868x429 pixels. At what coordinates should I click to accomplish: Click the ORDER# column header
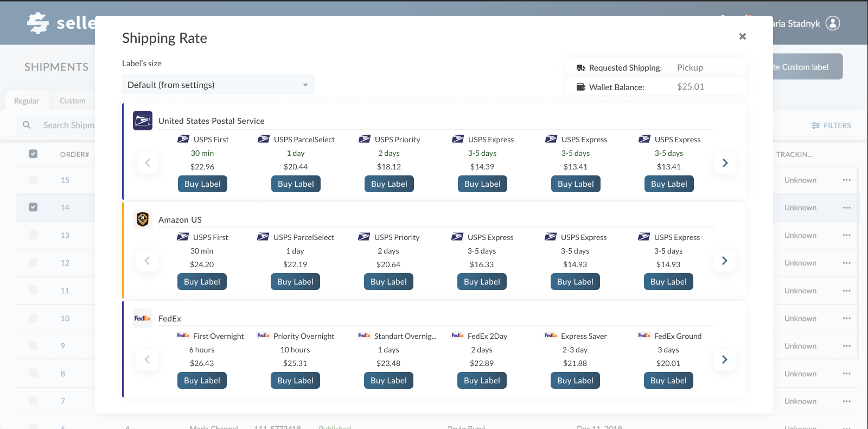tap(74, 155)
